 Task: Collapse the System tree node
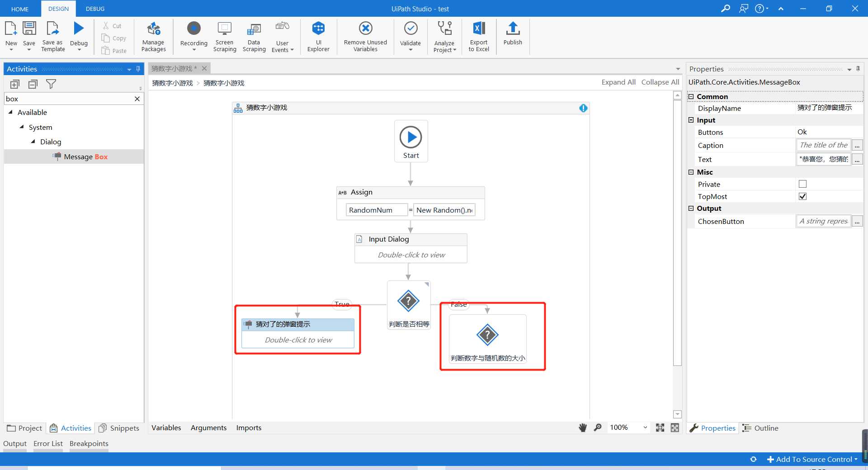tap(22, 127)
